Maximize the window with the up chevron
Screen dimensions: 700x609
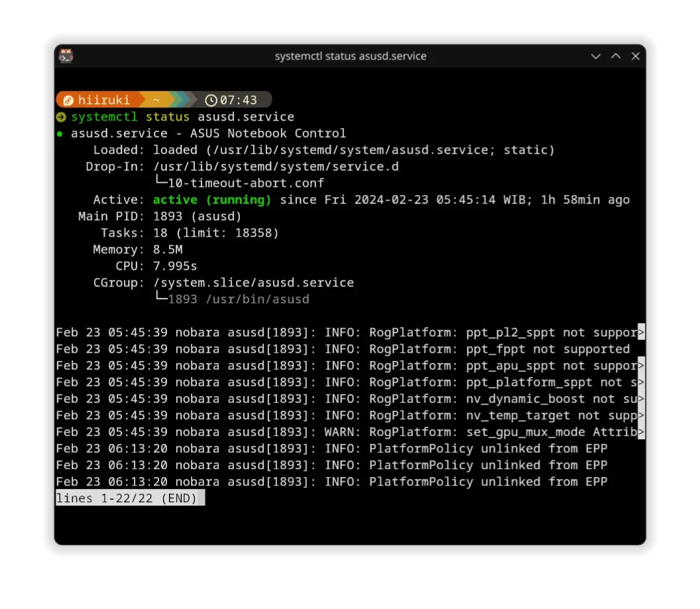pyautogui.click(x=615, y=56)
